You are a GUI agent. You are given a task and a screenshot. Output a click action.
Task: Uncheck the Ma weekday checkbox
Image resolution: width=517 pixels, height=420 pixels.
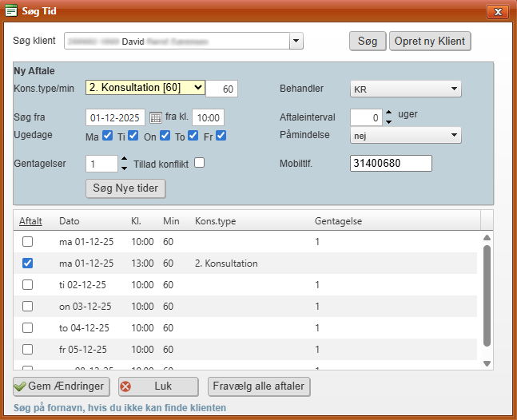[107, 136]
